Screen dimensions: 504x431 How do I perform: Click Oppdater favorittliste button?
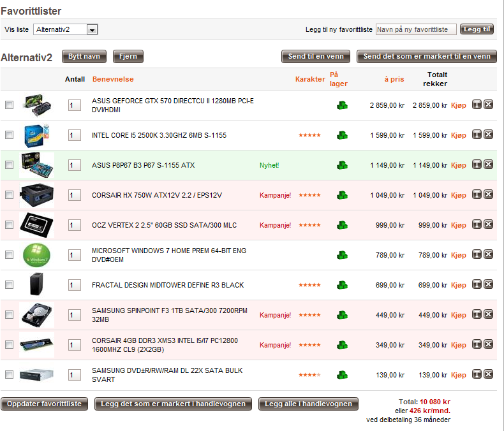[x=45, y=404]
